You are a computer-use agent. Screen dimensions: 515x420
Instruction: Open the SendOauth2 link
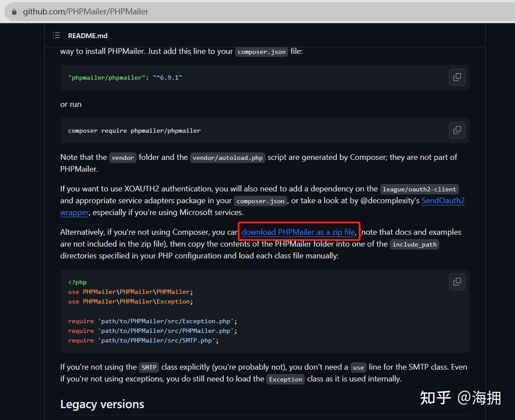click(x=443, y=201)
